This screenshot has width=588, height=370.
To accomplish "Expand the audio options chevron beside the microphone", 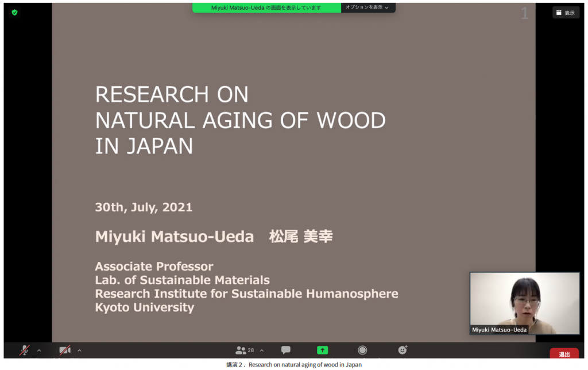I will 39,350.
